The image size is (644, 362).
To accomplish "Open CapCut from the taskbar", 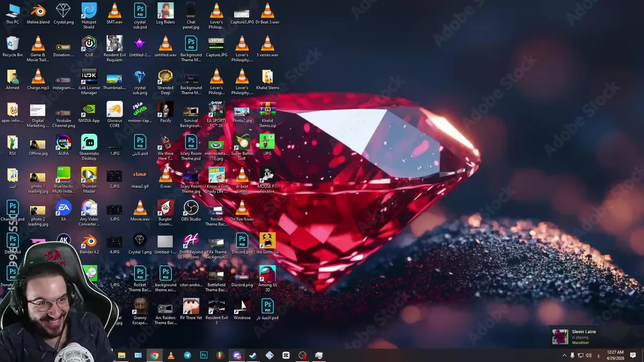I will point(286,355).
